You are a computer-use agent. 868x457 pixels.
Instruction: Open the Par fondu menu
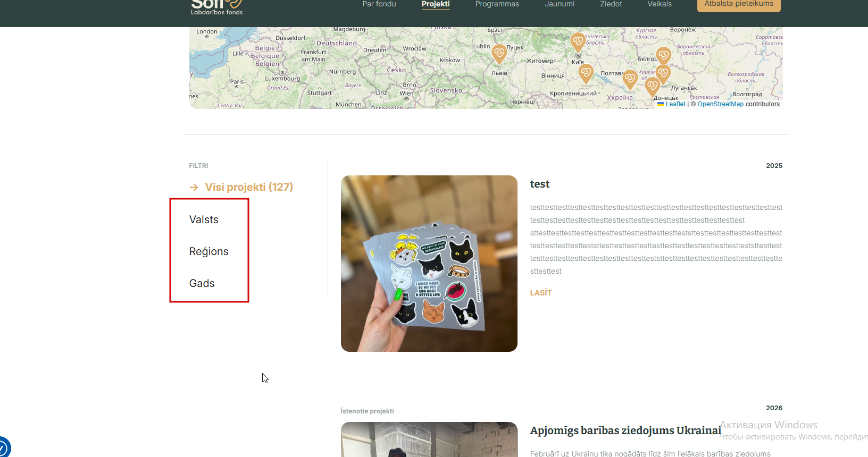(379, 4)
